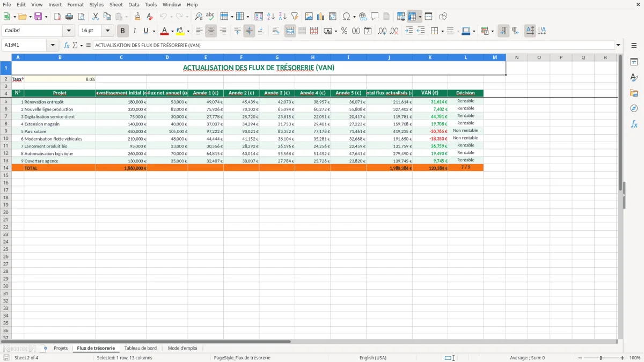Open font color dropdown arrow
This screenshot has width=644, height=362.
coord(172,31)
